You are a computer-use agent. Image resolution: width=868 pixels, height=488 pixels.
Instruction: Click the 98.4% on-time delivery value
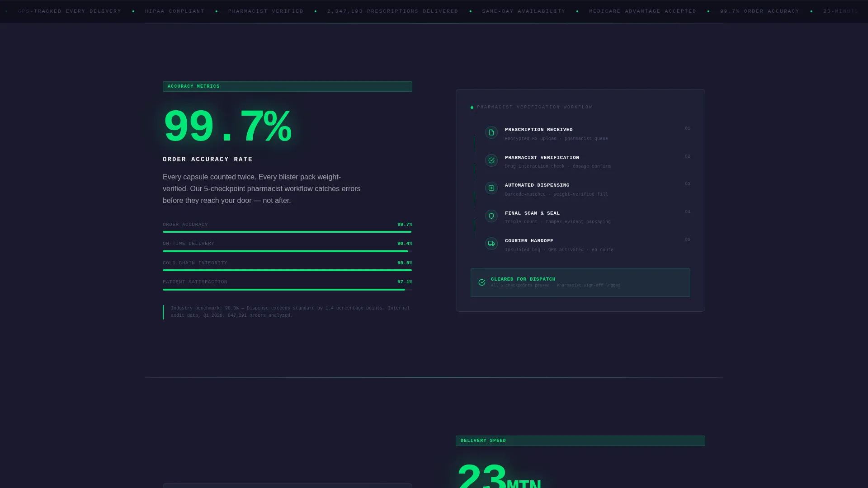pyautogui.click(x=405, y=244)
